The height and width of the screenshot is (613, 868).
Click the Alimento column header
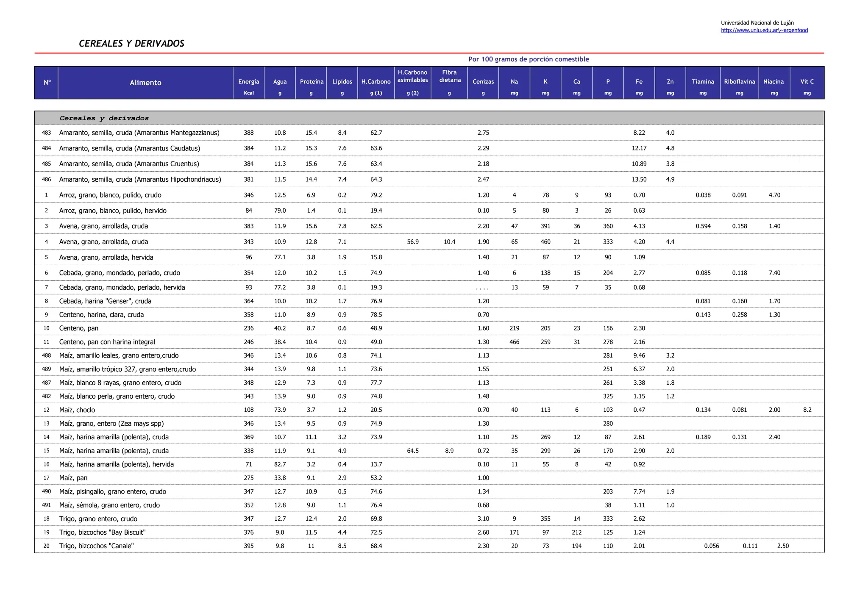tap(145, 83)
